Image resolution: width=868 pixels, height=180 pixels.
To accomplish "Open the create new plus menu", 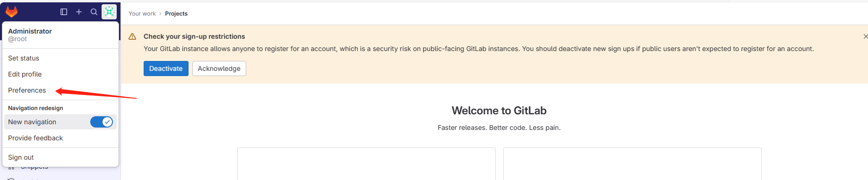I will (79, 12).
